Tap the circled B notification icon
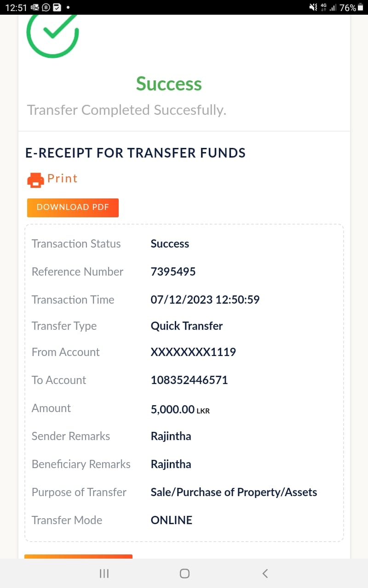368x588 pixels. [46, 7]
